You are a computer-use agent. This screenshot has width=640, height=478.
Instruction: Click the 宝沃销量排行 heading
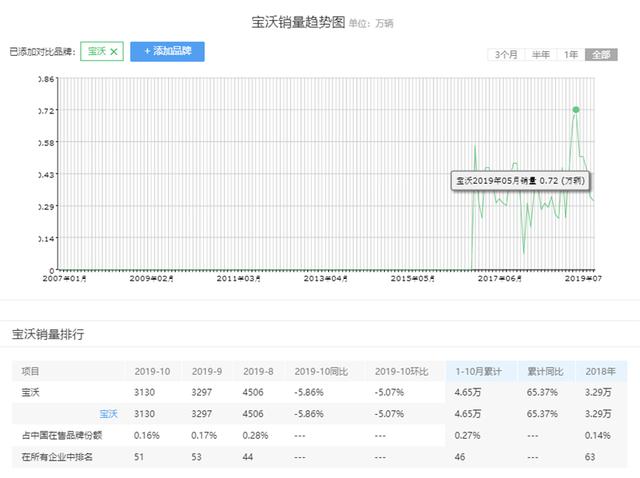(x=48, y=334)
